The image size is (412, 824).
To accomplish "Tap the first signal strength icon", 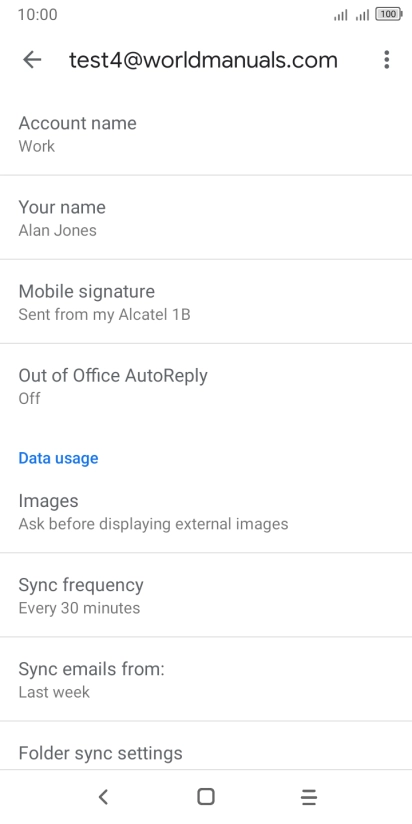I will tap(341, 15).
